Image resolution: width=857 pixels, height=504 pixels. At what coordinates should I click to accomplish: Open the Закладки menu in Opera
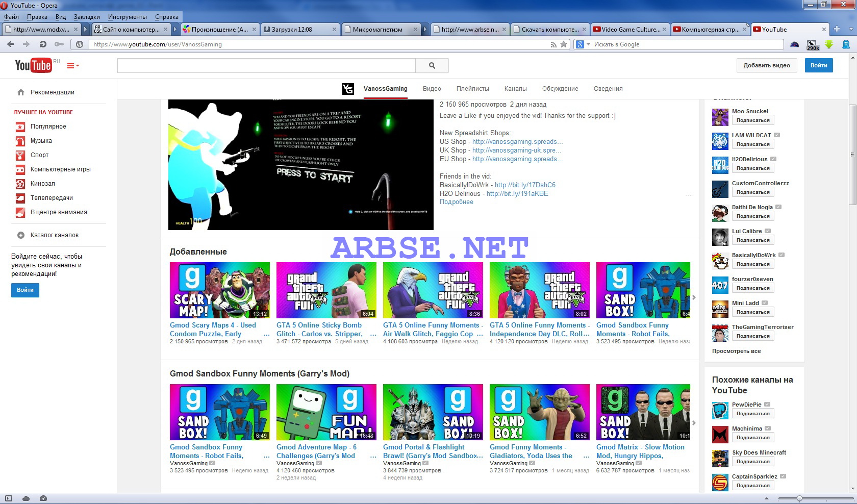(x=87, y=17)
